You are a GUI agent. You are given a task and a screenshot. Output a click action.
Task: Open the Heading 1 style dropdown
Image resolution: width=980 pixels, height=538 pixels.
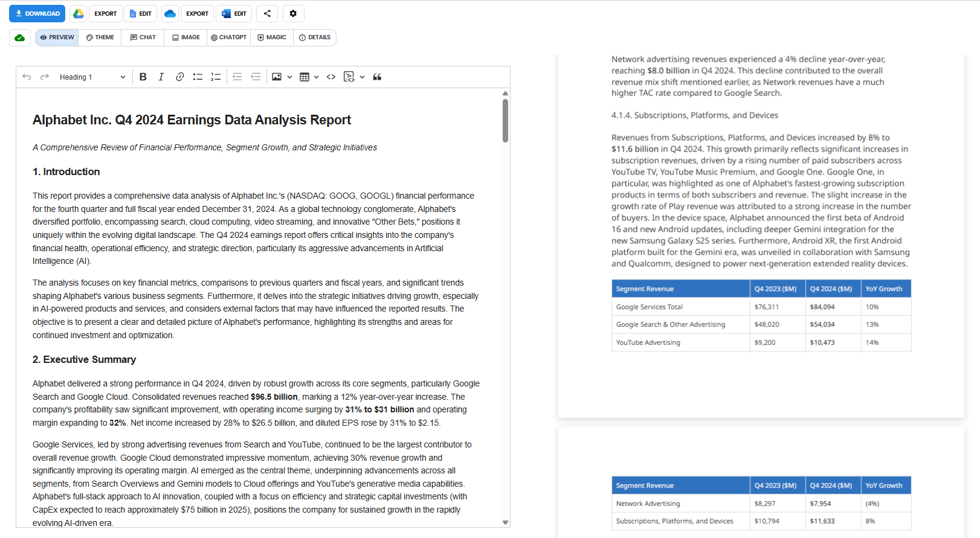click(x=92, y=77)
